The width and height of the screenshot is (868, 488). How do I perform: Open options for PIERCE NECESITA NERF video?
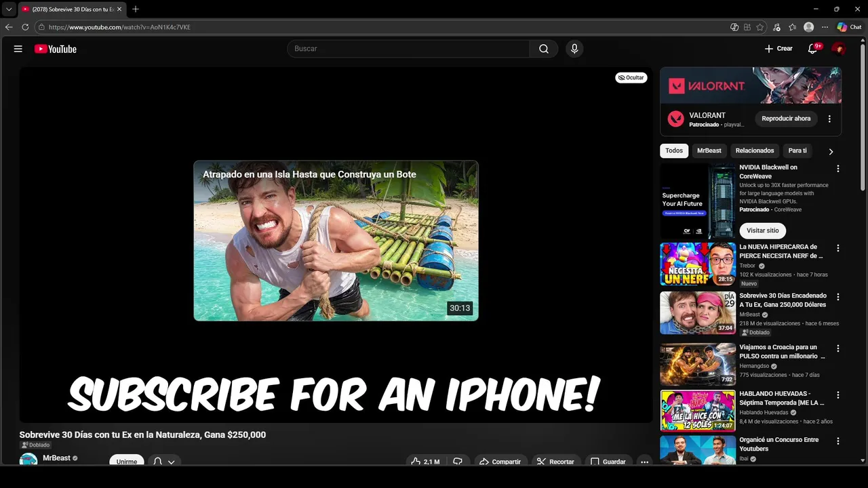click(x=837, y=248)
